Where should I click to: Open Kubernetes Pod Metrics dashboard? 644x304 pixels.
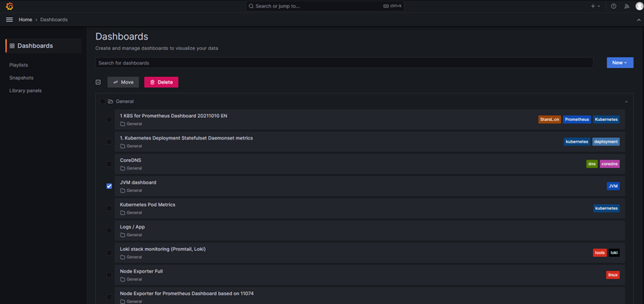147,205
